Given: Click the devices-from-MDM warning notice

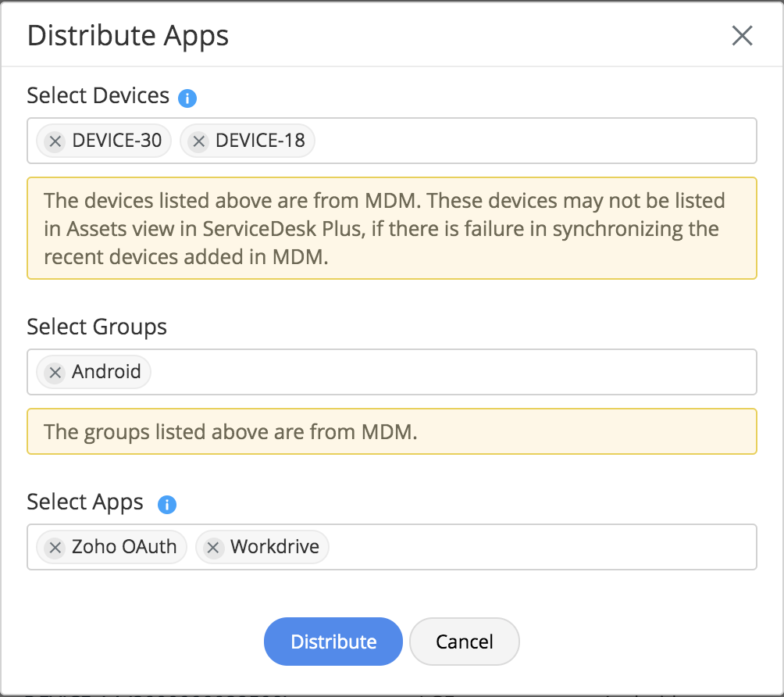Looking at the screenshot, I should (x=392, y=228).
